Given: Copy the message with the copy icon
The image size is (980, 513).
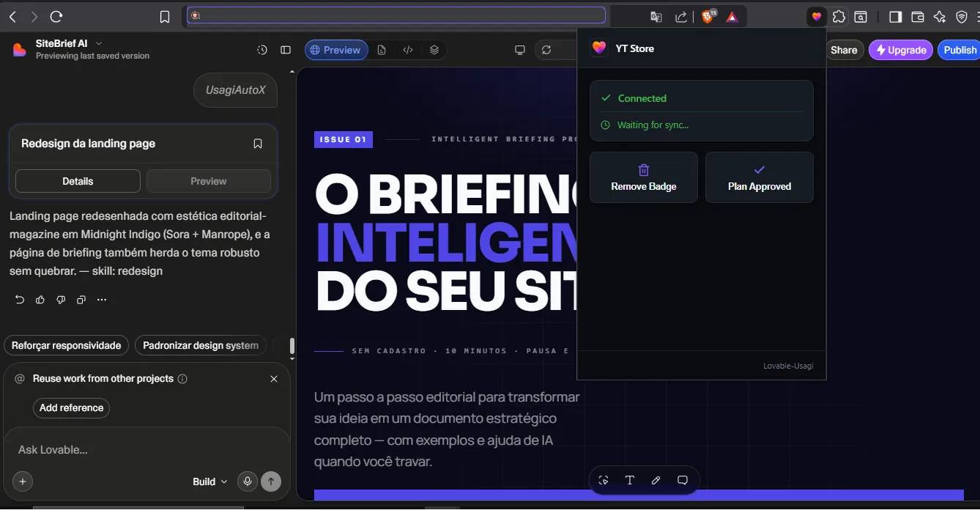Looking at the screenshot, I should click(81, 300).
